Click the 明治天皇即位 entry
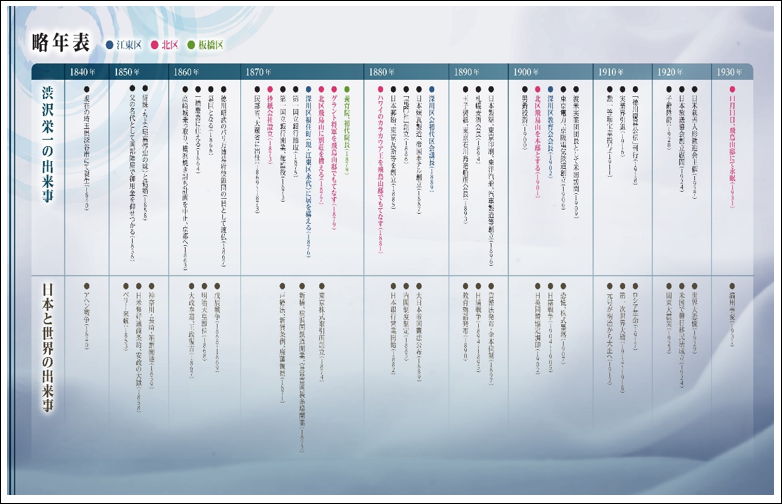The image size is (782, 504). point(204,322)
